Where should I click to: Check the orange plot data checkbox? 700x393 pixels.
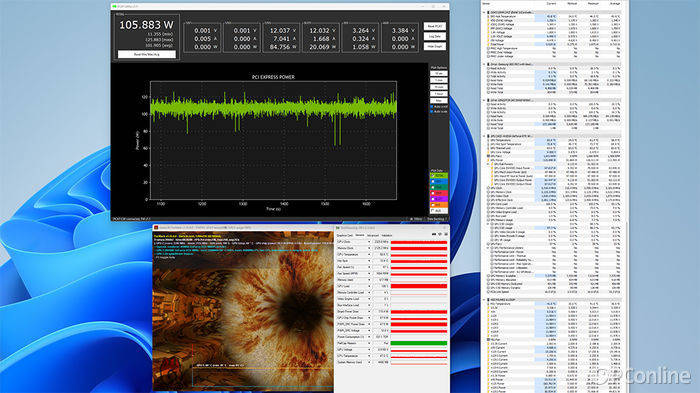[433, 205]
